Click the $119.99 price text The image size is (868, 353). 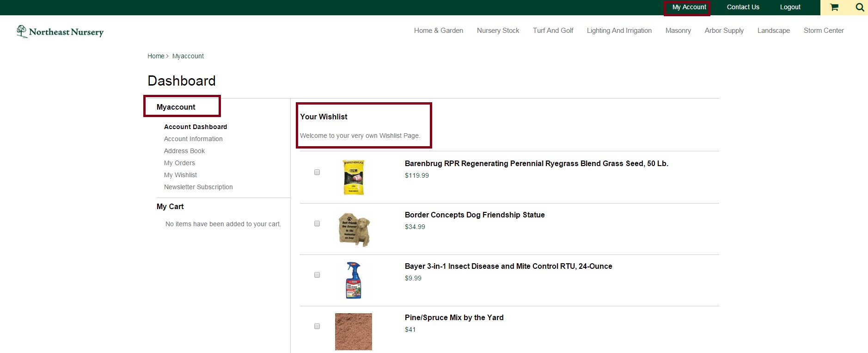417,175
